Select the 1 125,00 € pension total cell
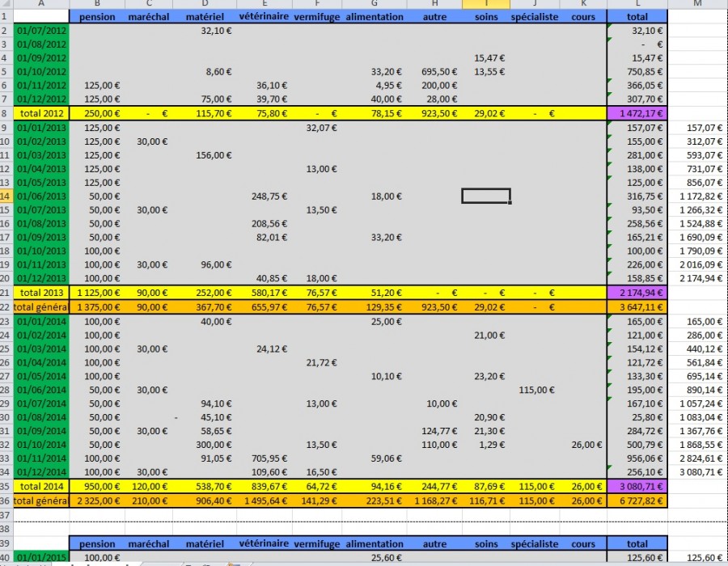 pos(97,293)
